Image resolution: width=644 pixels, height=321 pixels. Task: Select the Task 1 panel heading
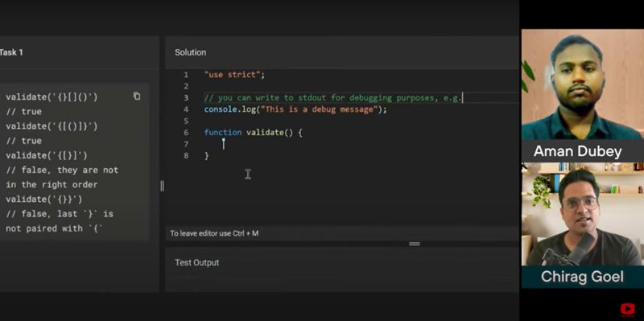pos(11,52)
